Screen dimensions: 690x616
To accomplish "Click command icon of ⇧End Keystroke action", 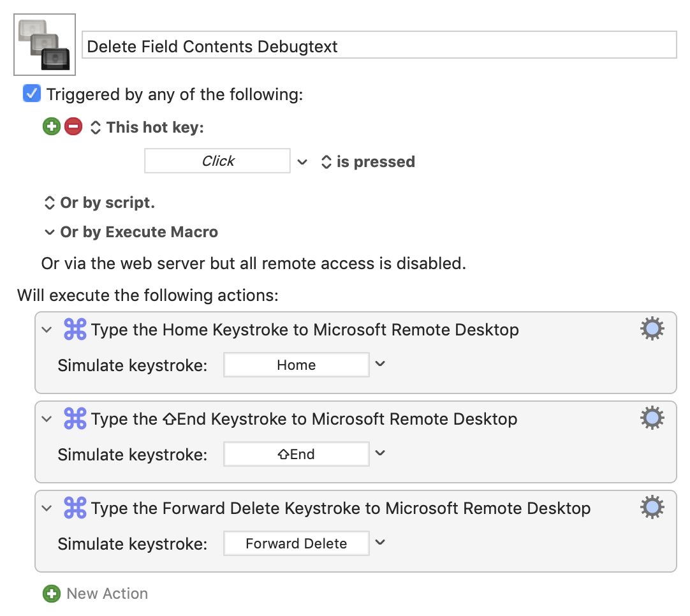I will [75, 418].
